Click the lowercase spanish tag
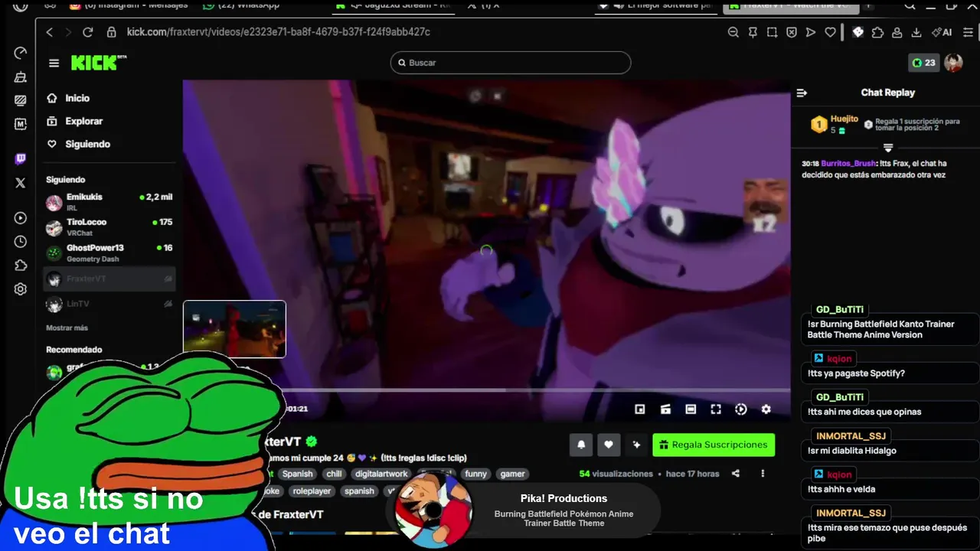Screen dimensions: 980x551 pos(359,491)
